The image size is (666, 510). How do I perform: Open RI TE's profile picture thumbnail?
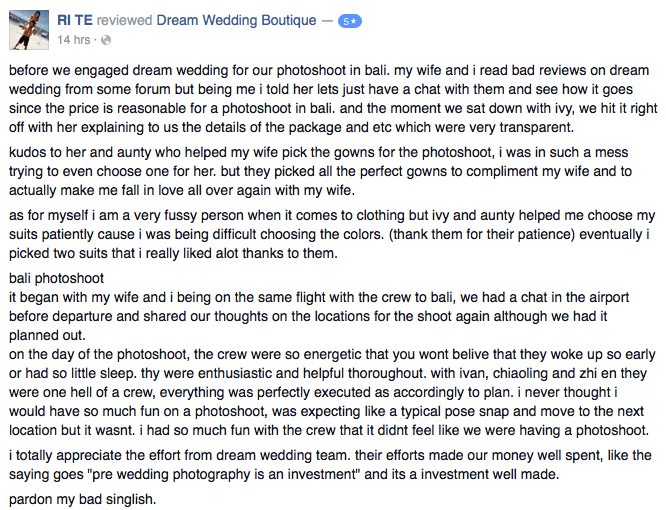[29, 30]
